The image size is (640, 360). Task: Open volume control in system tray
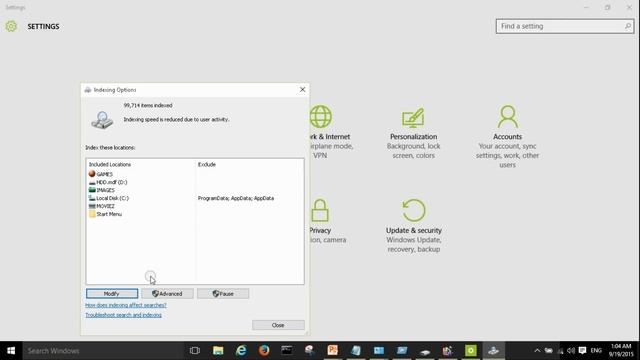(571, 351)
